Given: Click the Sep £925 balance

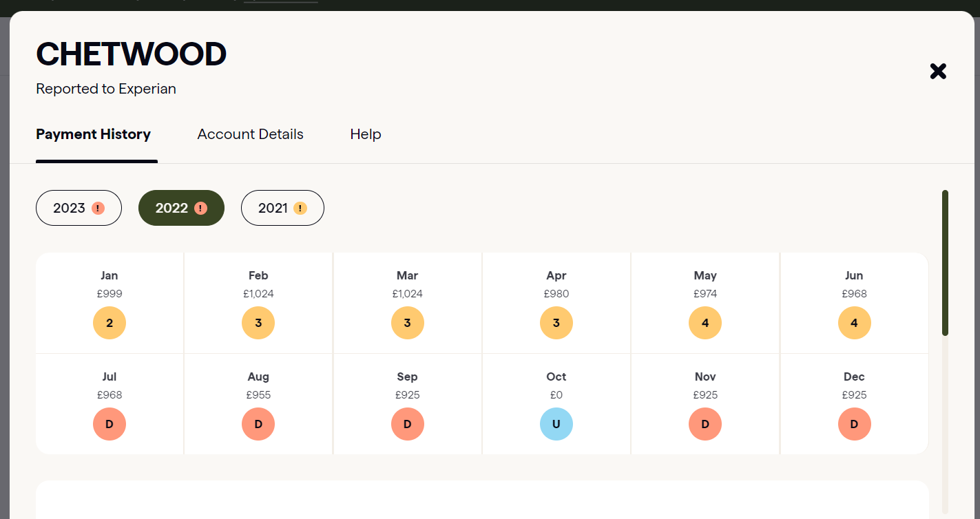Looking at the screenshot, I should (x=408, y=395).
